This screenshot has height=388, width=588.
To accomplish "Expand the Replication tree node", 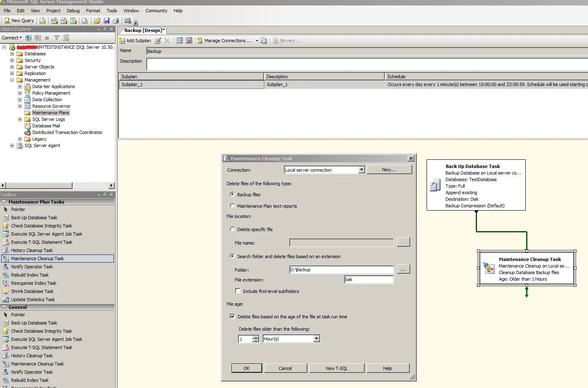I will pyautogui.click(x=12, y=73).
